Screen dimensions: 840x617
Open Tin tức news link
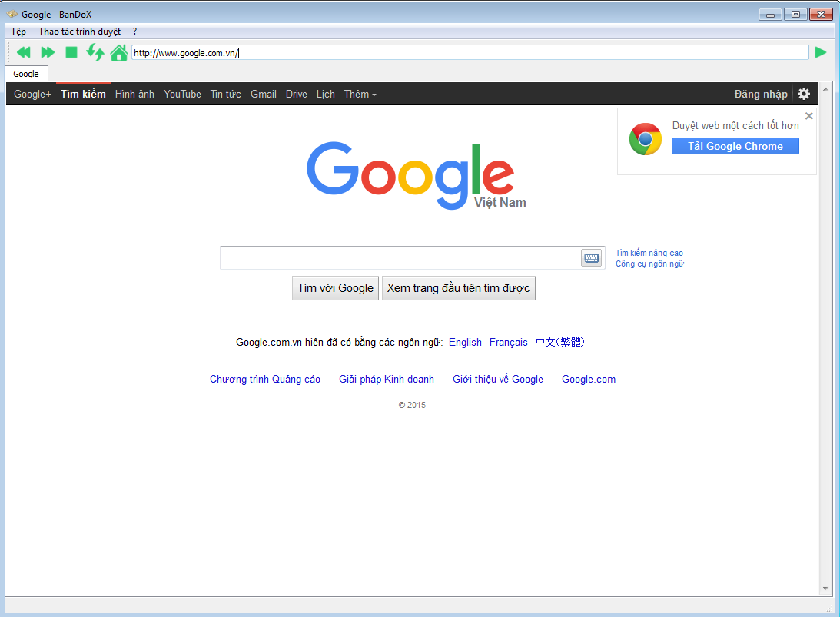coord(225,95)
